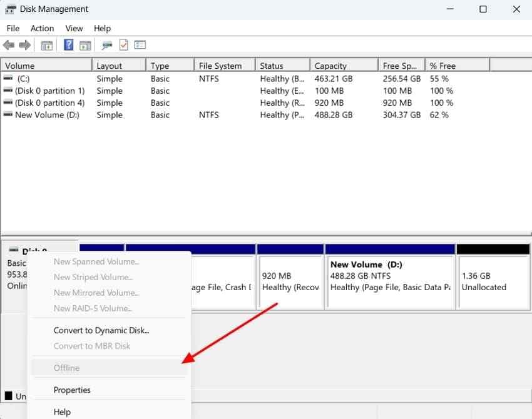
Task: Select the (C:) volume row
Action: coord(245,79)
